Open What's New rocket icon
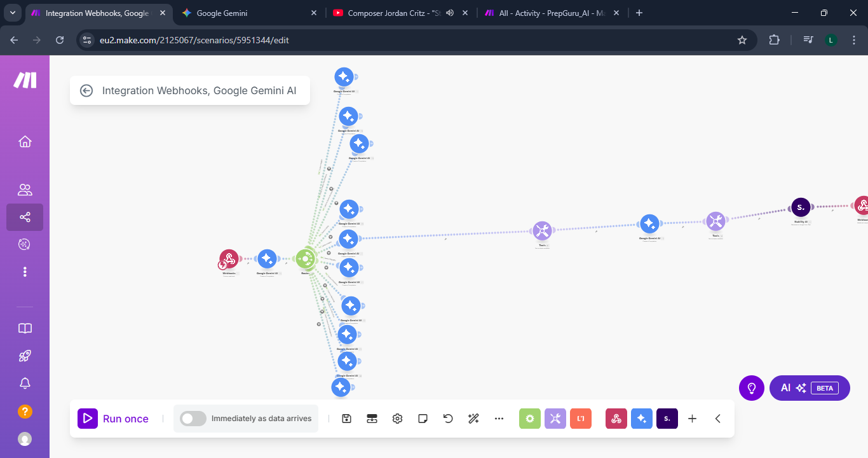The width and height of the screenshot is (868, 458). [x=25, y=356]
